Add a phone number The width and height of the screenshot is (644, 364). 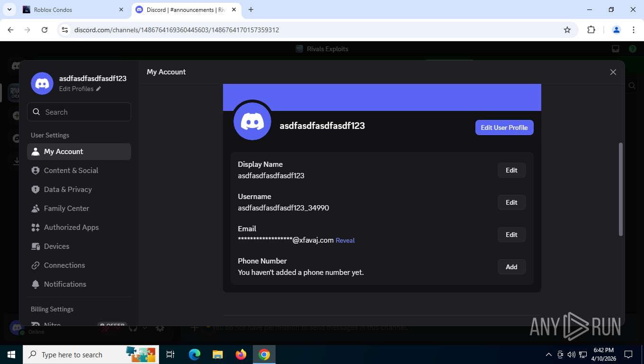coord(511,267)
